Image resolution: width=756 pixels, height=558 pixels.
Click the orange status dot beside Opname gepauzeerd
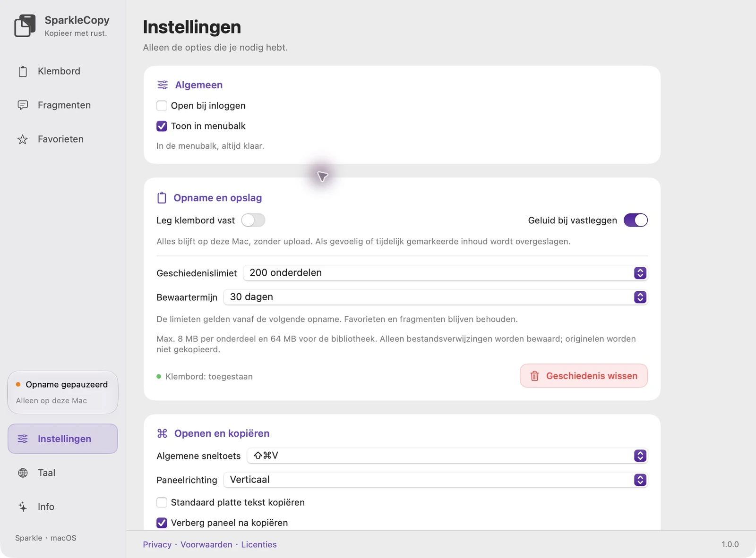(18, 385)
